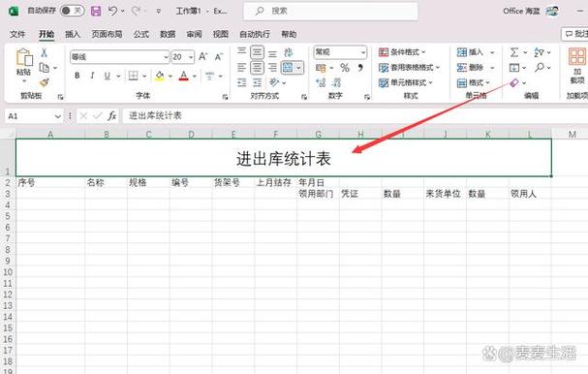The width and height of the screenshot is (588, 374).
Task: Click the Copy icon
Action: 45,68
